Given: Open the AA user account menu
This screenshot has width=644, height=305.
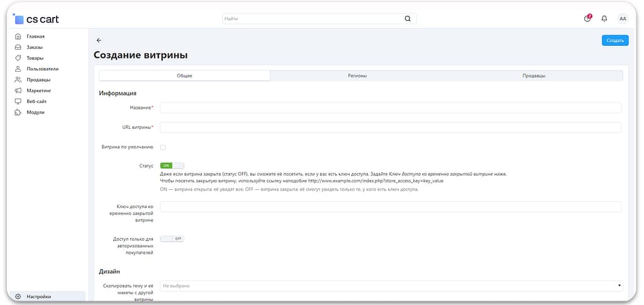Looking at the screenshot, I should coord(623,19).
